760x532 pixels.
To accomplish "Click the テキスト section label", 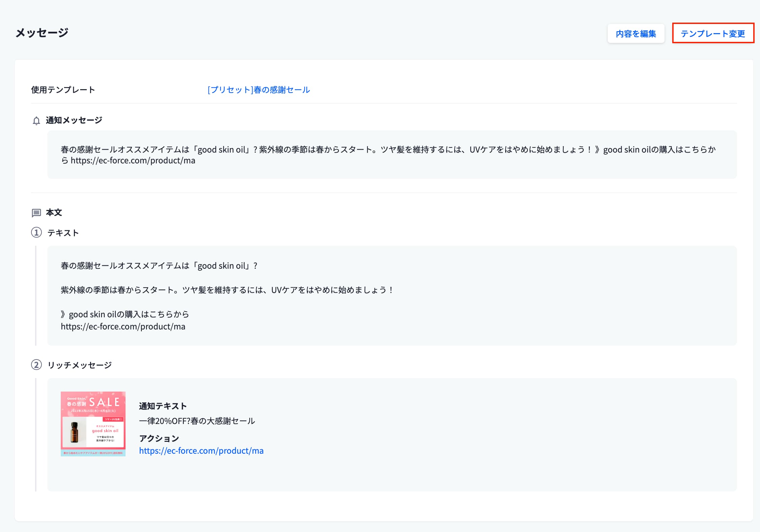I will pos(63,233).
